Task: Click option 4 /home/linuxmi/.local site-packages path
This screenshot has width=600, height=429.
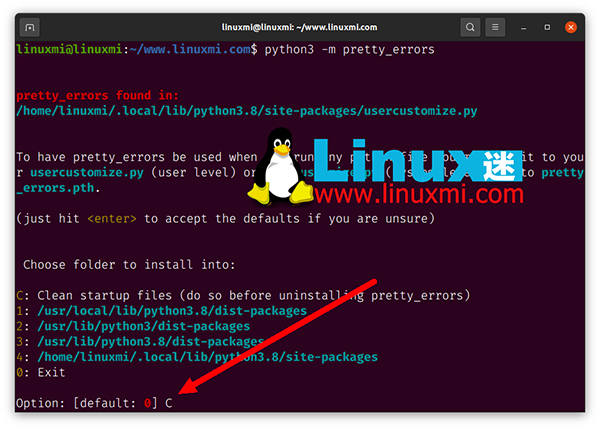Action: tap(197, 357)
